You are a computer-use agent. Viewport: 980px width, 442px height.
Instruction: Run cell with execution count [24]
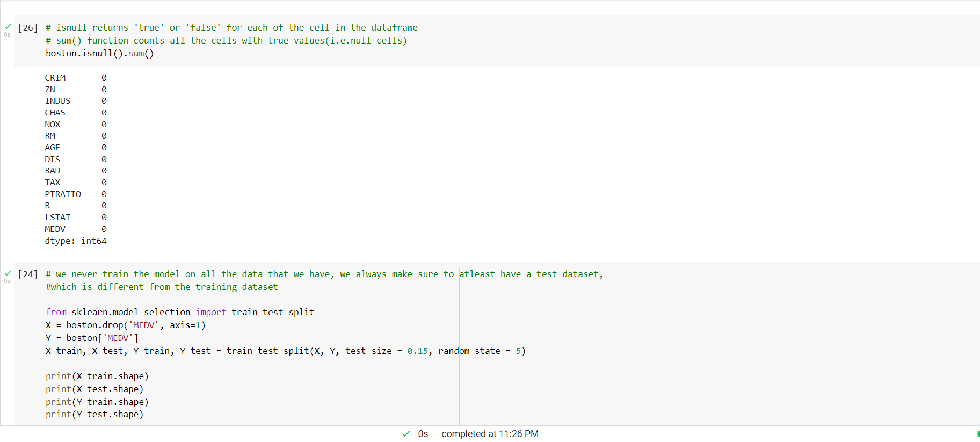pos(28,274)
